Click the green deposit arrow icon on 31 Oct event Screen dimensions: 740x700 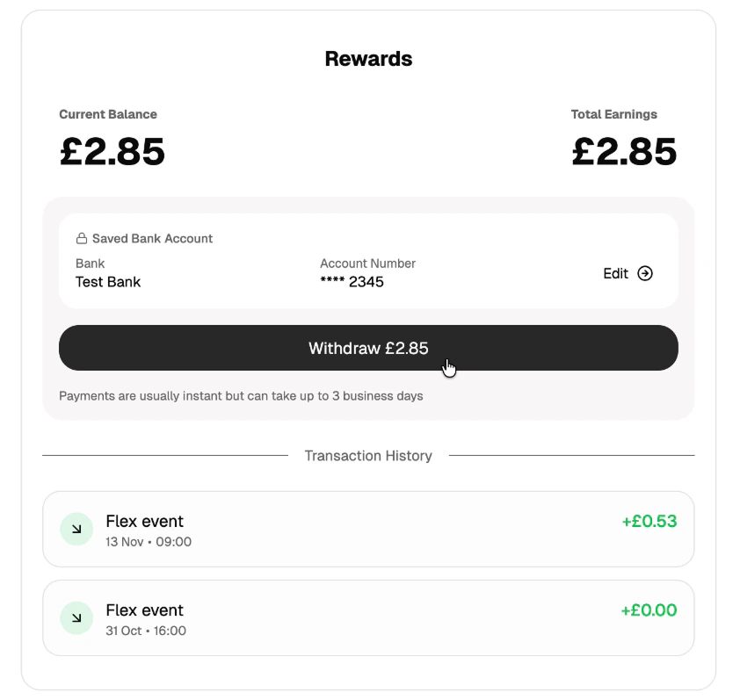[76, 617]
